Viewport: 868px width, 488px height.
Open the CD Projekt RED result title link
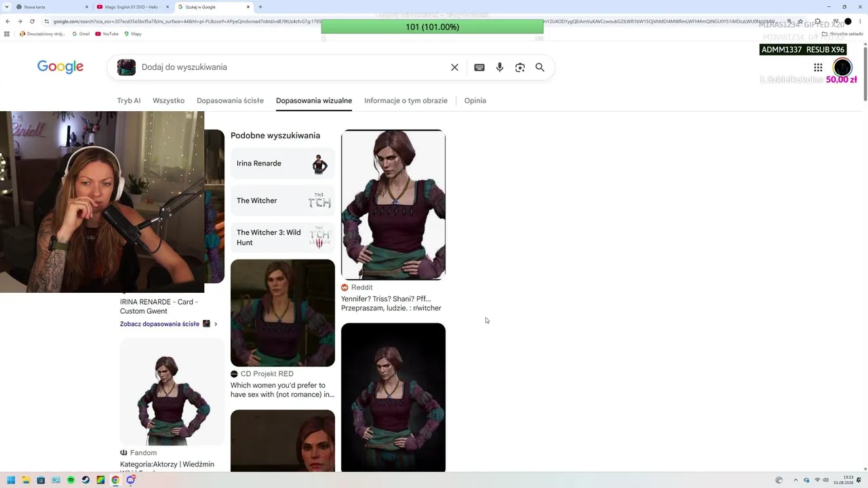click(282, 390)
